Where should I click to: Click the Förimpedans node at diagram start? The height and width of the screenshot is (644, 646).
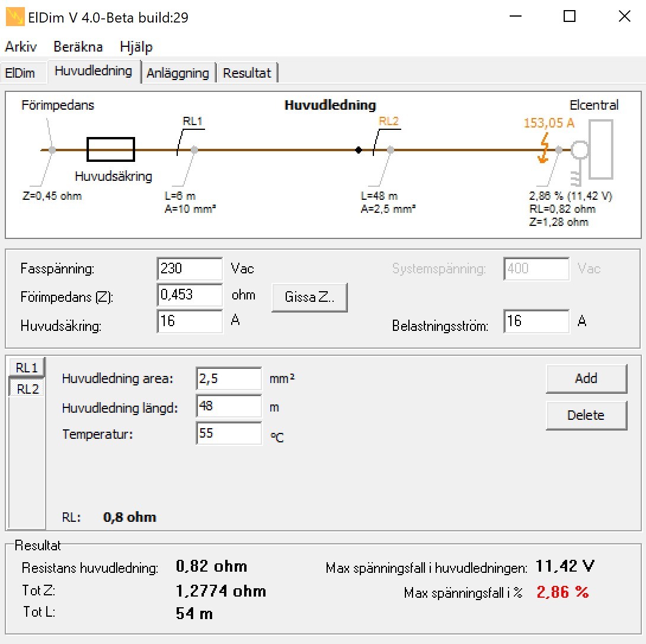[52, 150]
